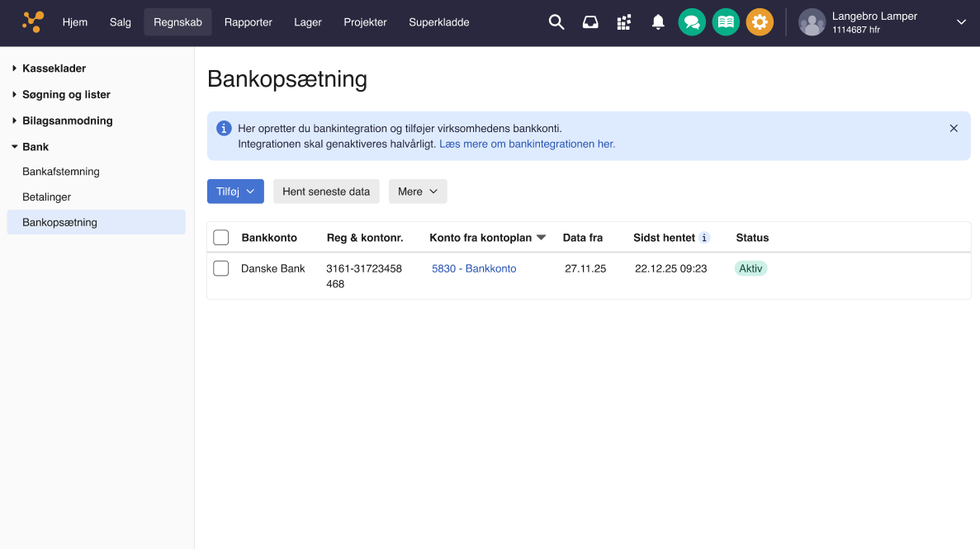Select the checkbox for the Danske Bank row
The image size is (980, 549).
pos(220,268)
